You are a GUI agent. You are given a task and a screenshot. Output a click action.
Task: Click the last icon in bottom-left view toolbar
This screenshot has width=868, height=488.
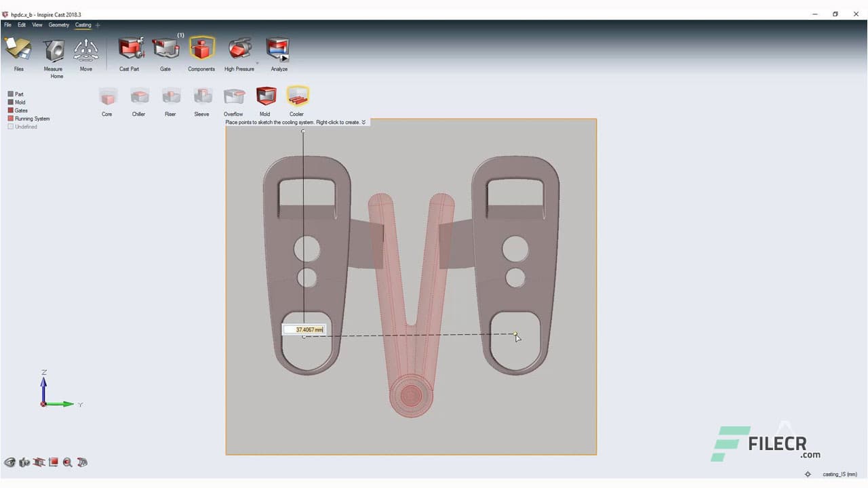(x=83, y=462)
